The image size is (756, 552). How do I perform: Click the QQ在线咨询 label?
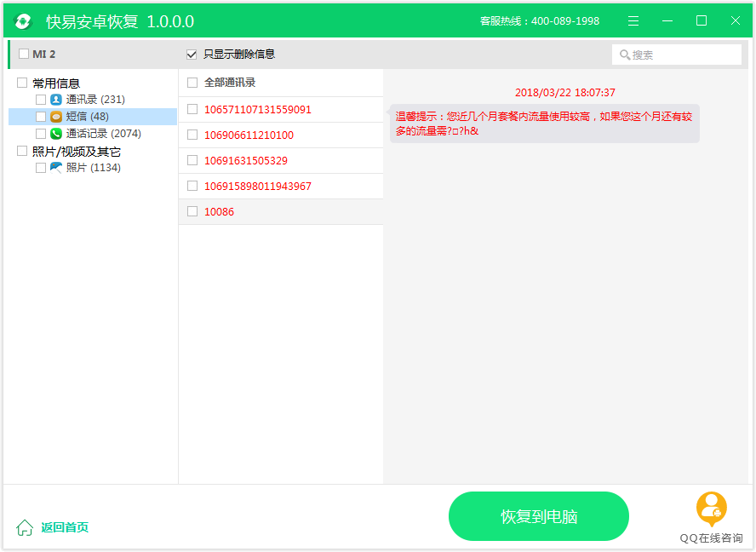[711, 538]
